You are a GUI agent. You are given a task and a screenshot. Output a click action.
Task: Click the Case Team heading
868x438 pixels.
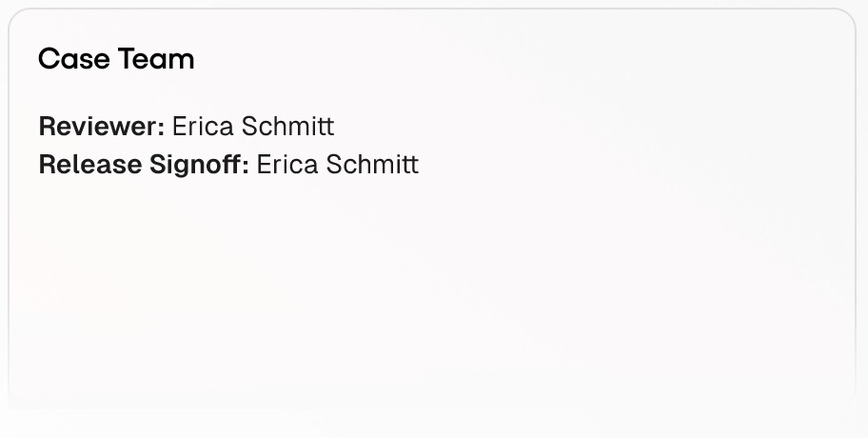point(116,59)
